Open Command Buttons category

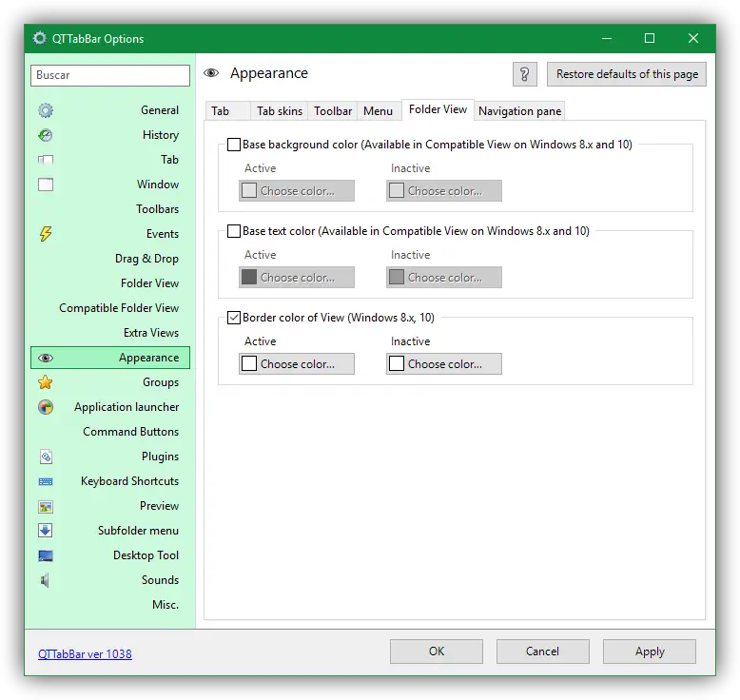[x=130, y=432]
